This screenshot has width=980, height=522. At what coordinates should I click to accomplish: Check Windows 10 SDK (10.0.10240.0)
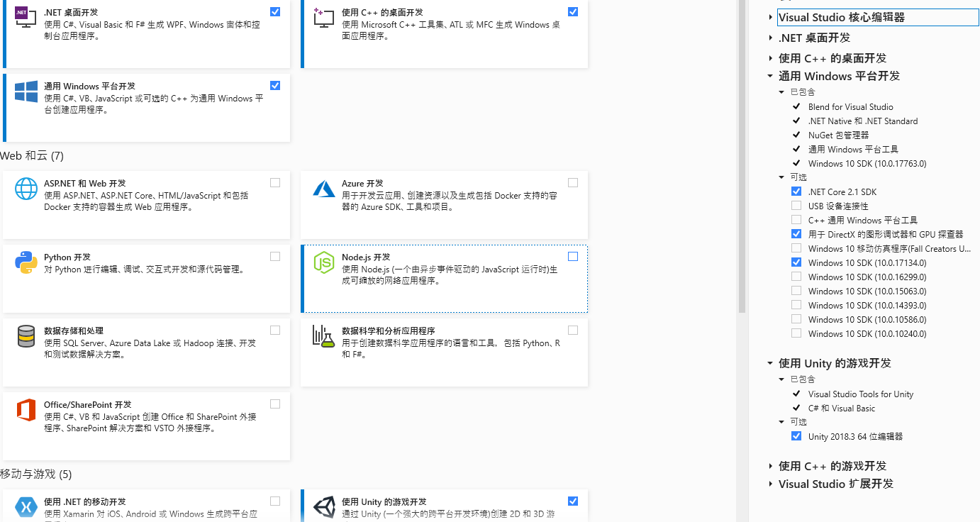point(796,333)
